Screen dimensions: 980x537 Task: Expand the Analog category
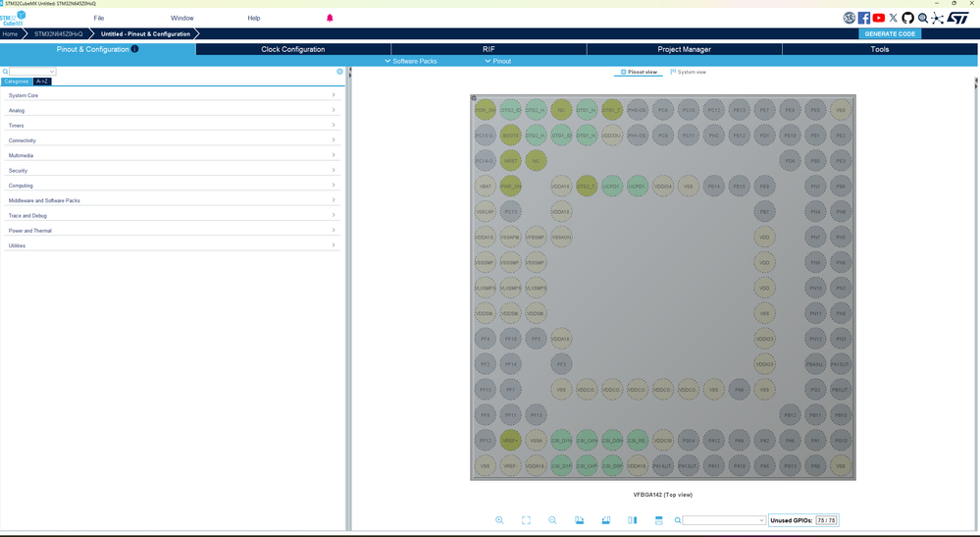(x=172, y=110)
